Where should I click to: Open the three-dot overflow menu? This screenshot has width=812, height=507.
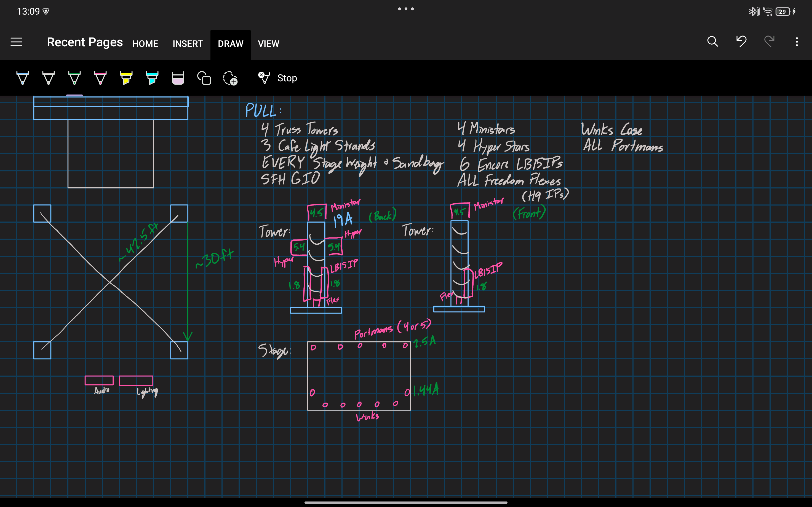[797, 42]
